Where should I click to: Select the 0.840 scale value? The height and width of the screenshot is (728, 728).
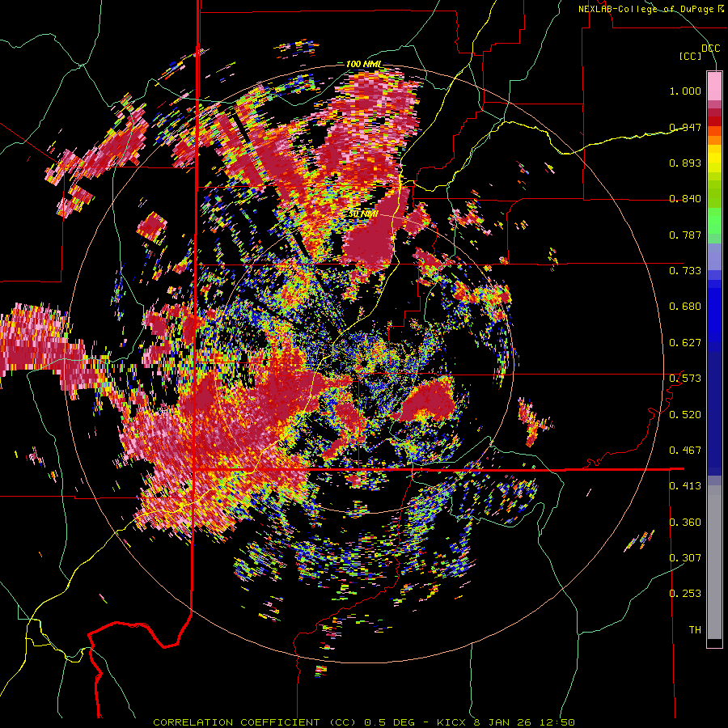[685, 199]
